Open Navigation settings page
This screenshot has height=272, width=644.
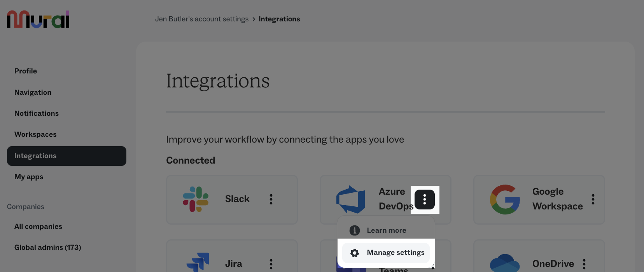(x=33, y=92)
